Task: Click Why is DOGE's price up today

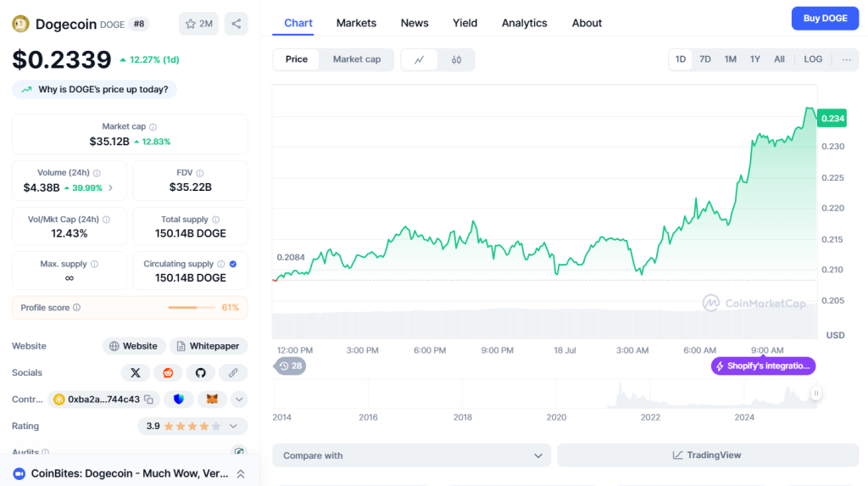Action: [x=94, y=89]
